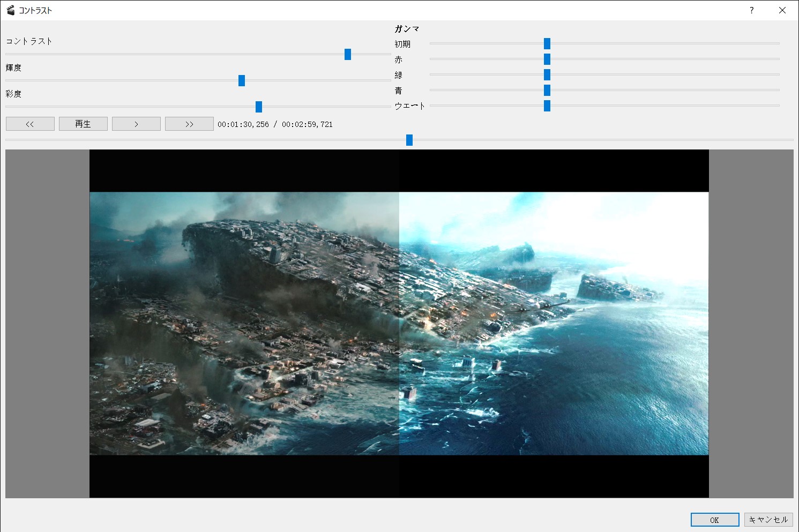799x532 pixels.
Task: Click the video timeline seek handle
Action: coord(409,140)
